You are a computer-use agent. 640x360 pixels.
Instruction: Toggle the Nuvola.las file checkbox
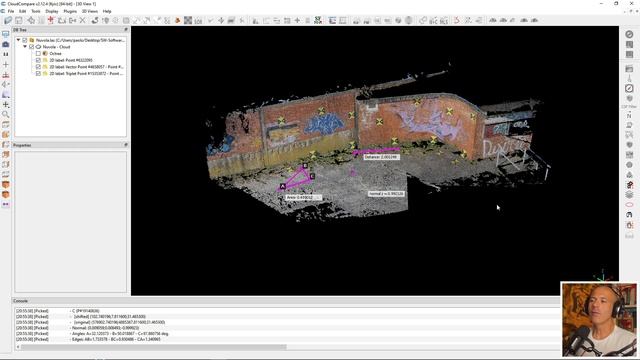click(x=24, y=40)
